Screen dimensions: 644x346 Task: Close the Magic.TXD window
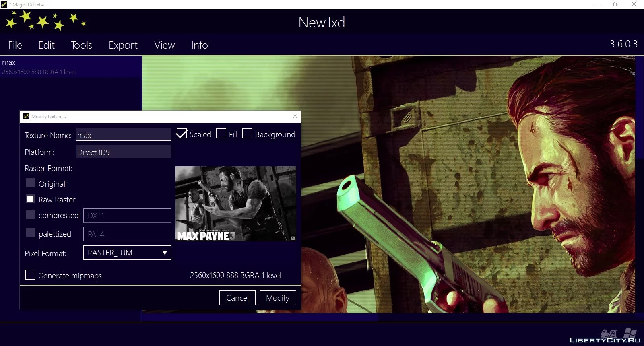634,4
